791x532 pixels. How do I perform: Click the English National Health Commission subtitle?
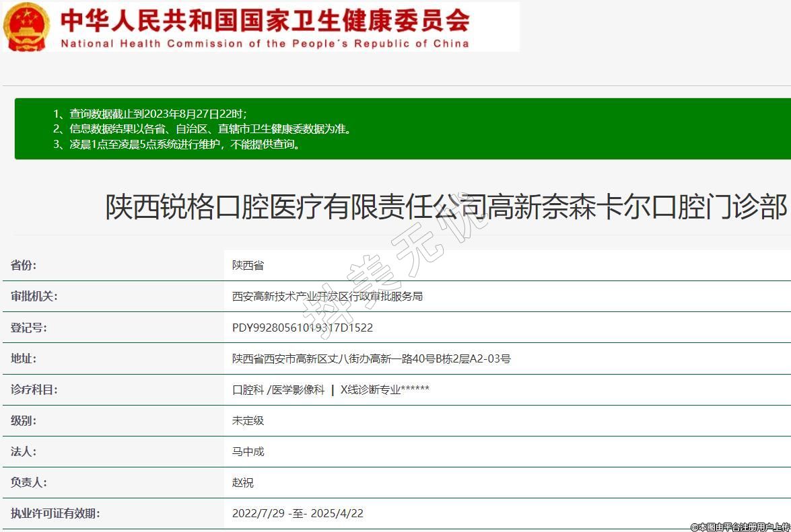(265, 44)
